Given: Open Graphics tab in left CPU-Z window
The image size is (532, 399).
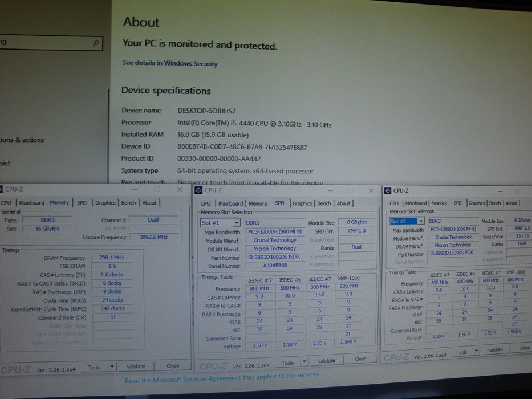Looking at the screenshot, I should coord(105,202).
